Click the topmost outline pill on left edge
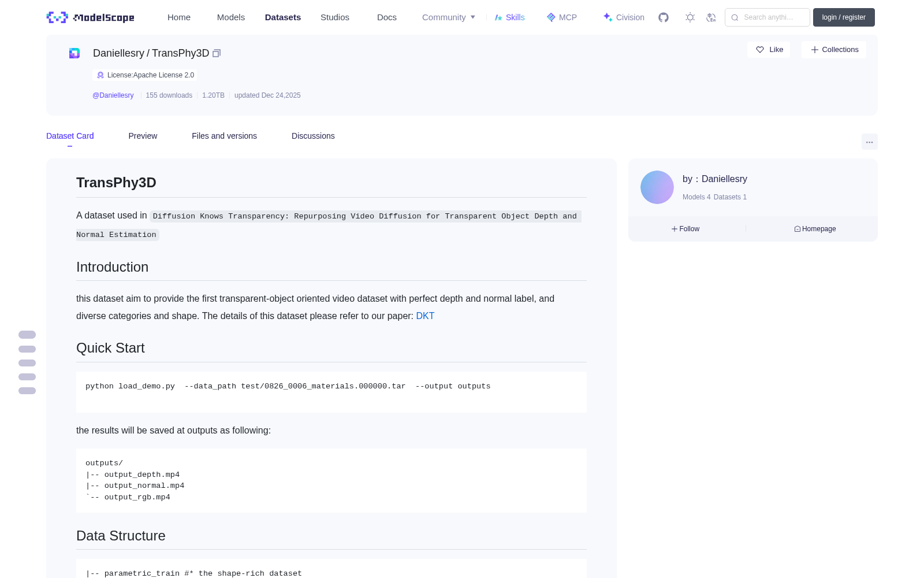The width and height of the screenshot is (924, 578). pos(27,335)
